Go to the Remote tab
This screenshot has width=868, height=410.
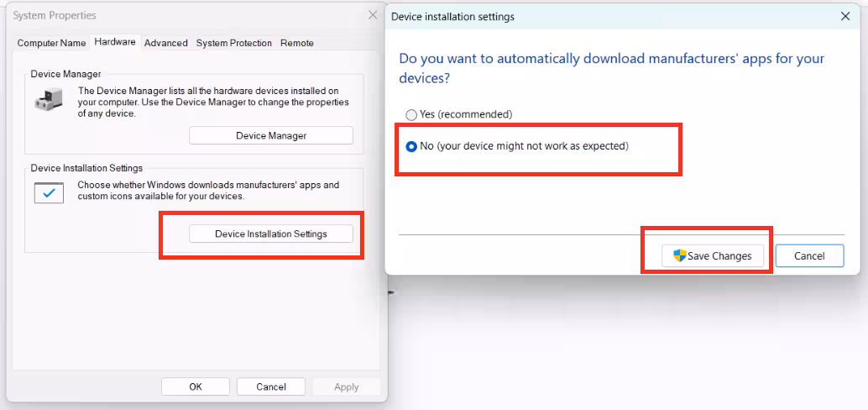(x=296, y=43)
